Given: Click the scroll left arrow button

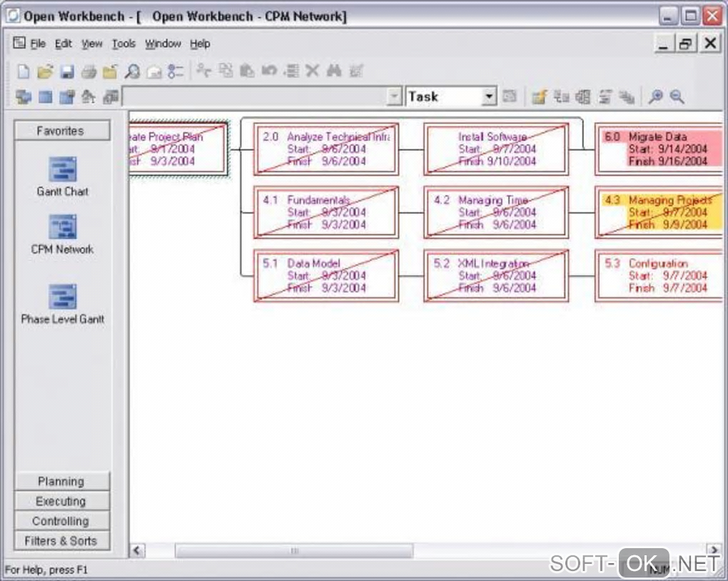Looking at the screenshot, I should pos(137,551).
